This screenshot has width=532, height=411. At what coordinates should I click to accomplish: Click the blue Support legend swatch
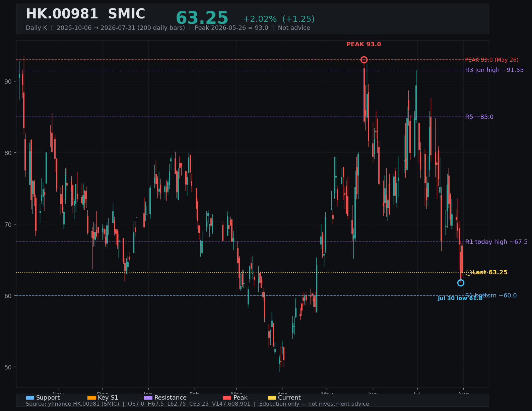coord(30,398)
